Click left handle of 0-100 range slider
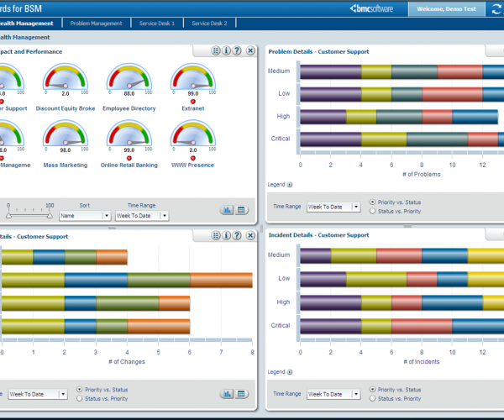This screenshot has height=420, width=504. [8, 216]
